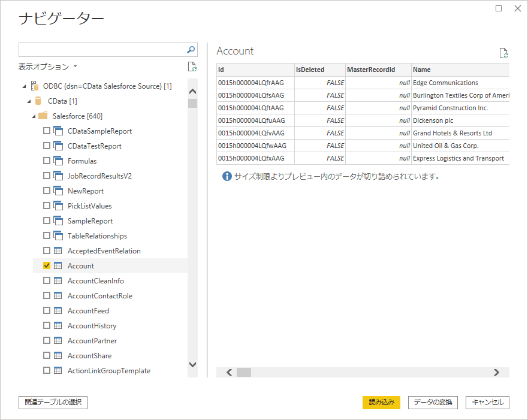Screen dimensions: 528x420
Task: Click the CData database icon
Action: click(38, 101)
